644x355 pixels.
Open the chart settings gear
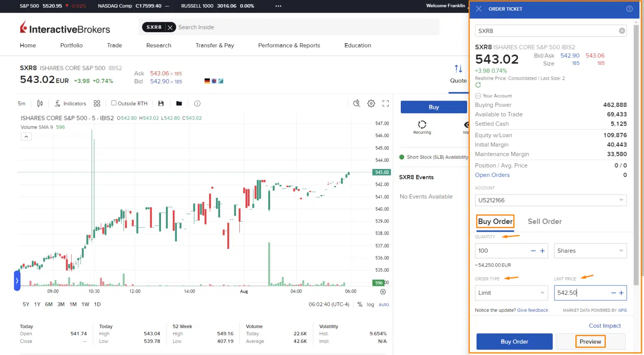click(371, 103)
